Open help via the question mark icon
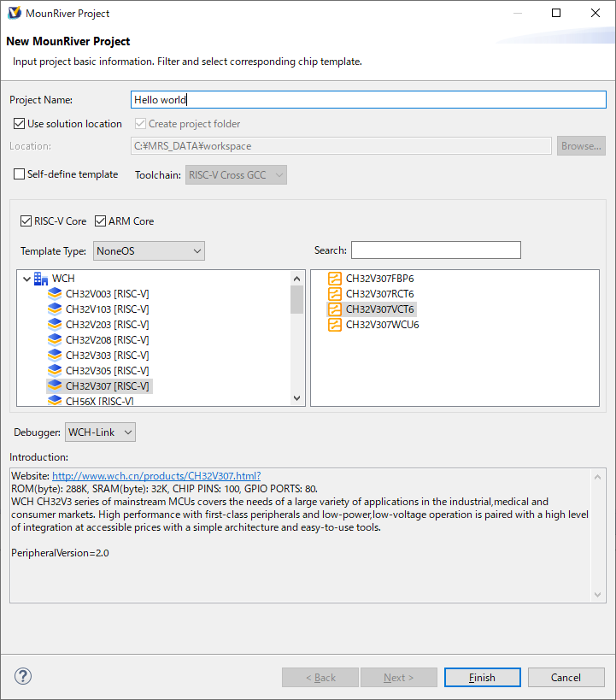 click(x=23, y=676)
